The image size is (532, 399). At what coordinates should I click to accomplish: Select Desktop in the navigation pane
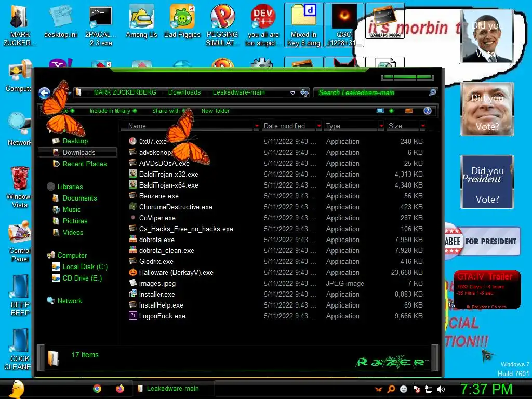[x=75, y=141]
